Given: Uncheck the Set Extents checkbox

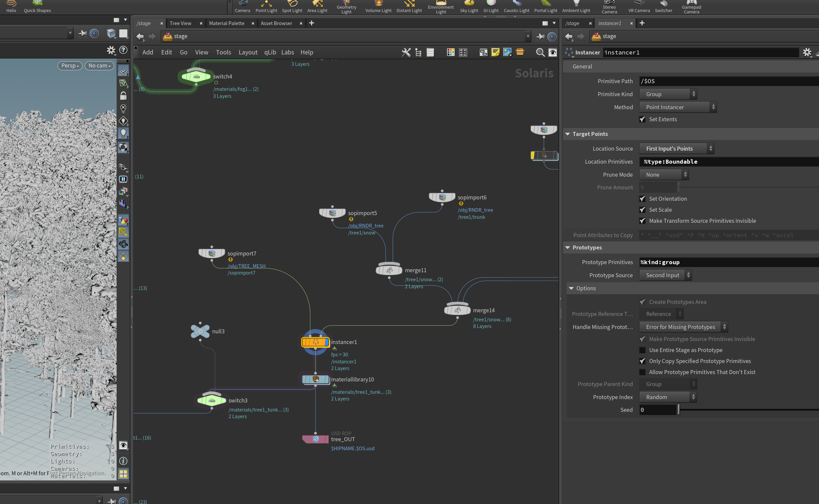Looking at the screenshot, I should coord(642,119).
